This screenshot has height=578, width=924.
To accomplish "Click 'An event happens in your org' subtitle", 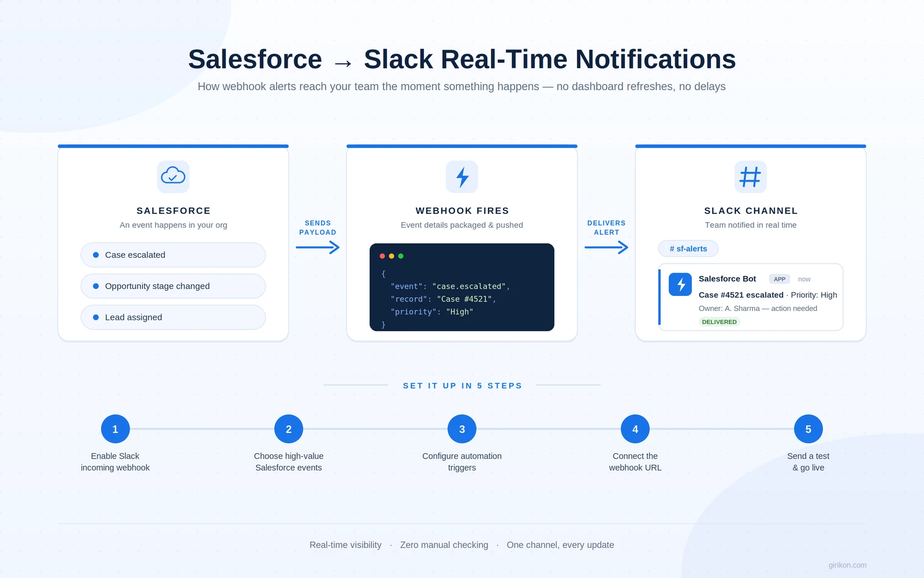I will click(x=173, y=225).
